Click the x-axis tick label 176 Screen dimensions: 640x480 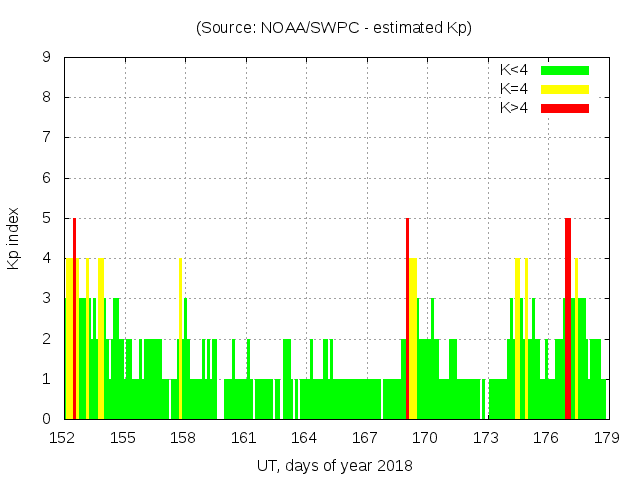(546, 438)
